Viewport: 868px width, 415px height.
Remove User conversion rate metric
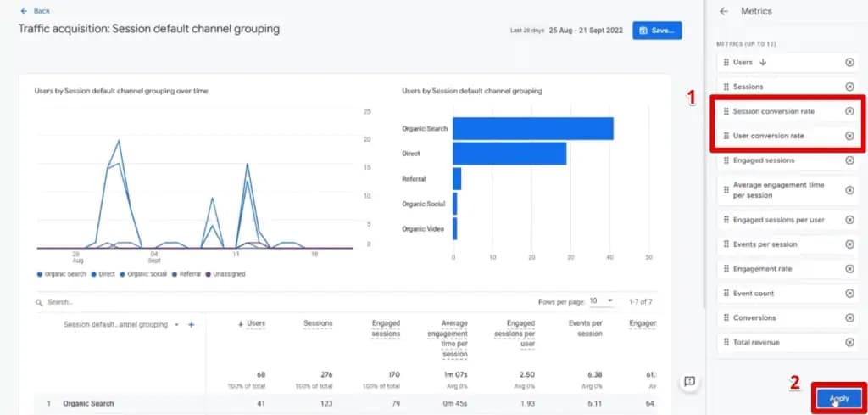(x=849, y=136)
